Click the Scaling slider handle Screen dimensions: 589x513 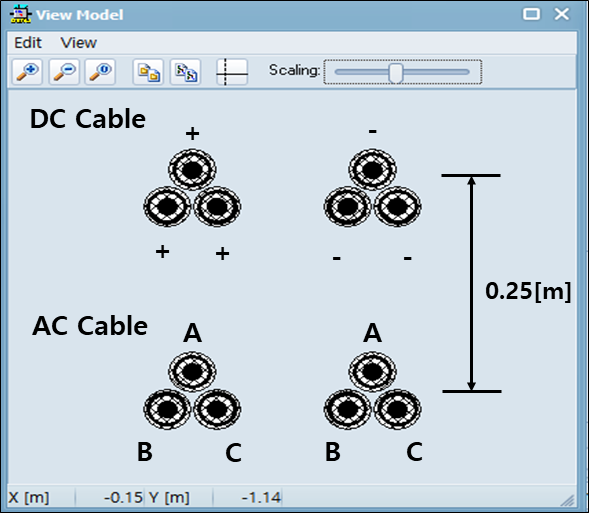point(396,72)
